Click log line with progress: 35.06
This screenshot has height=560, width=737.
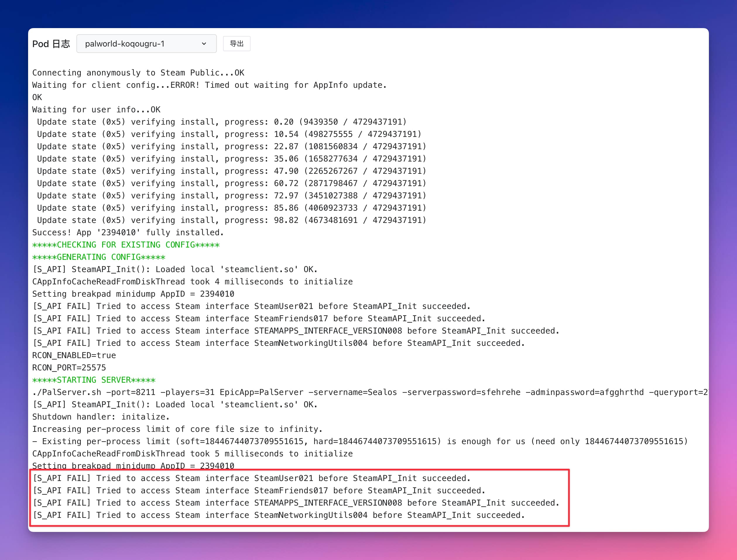(232, 159)
